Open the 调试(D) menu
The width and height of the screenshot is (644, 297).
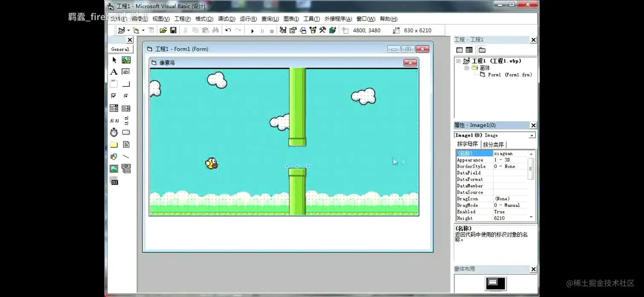[x=226, y=19]
